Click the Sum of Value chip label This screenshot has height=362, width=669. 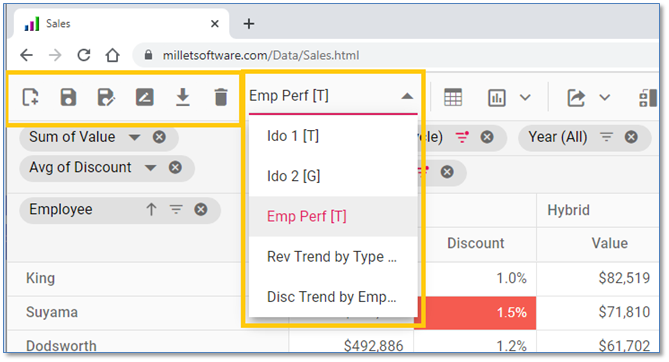[72, 137]
